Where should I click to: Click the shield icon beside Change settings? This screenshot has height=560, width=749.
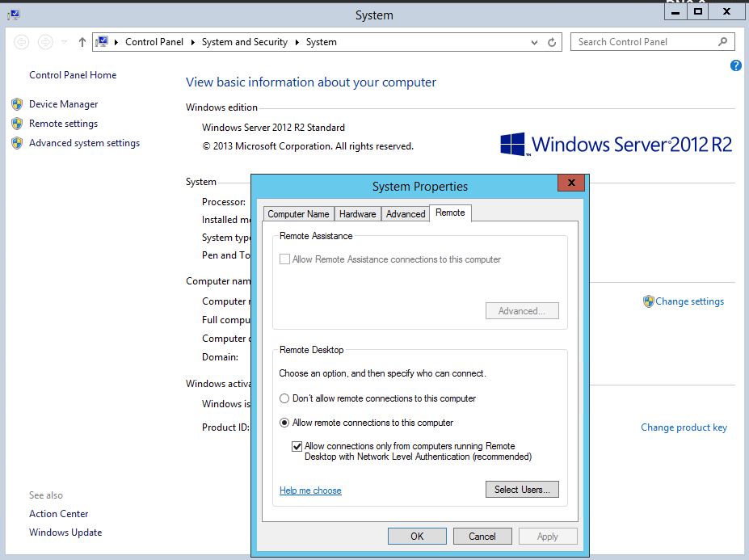(x=648, y=301)
